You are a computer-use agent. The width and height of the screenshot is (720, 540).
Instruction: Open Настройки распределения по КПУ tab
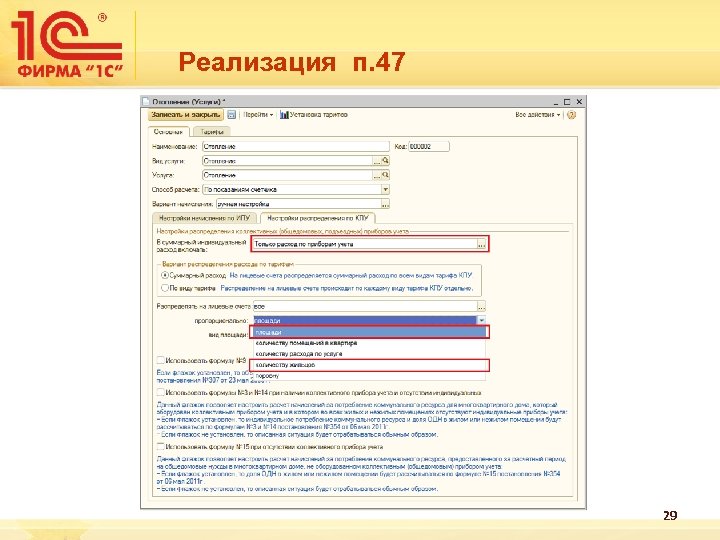click(x=317, y=218)
